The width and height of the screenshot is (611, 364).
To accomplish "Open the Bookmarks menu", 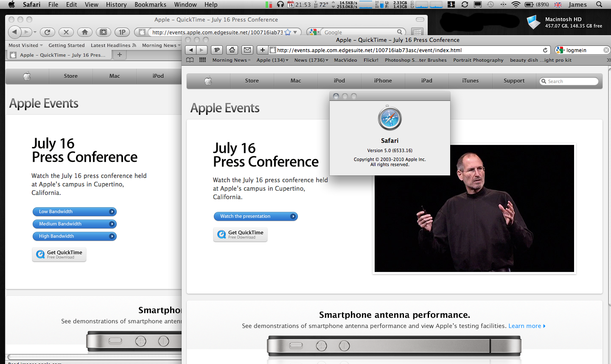I will [150, 5].
